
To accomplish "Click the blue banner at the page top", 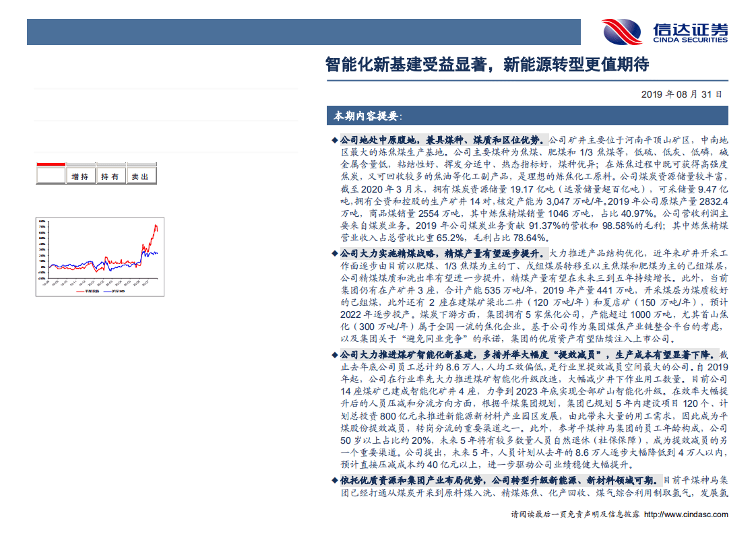I will (x=303, y=32).
